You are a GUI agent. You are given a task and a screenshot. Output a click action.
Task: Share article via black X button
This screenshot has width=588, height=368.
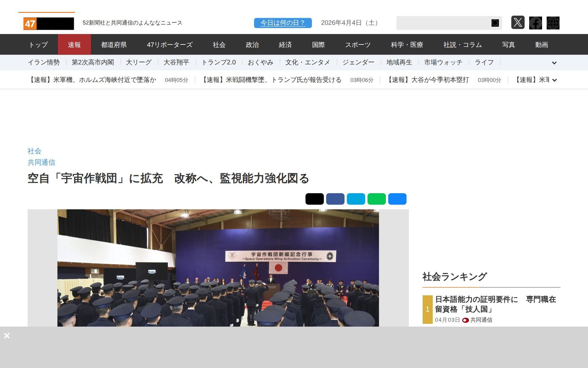coord(315,199)
